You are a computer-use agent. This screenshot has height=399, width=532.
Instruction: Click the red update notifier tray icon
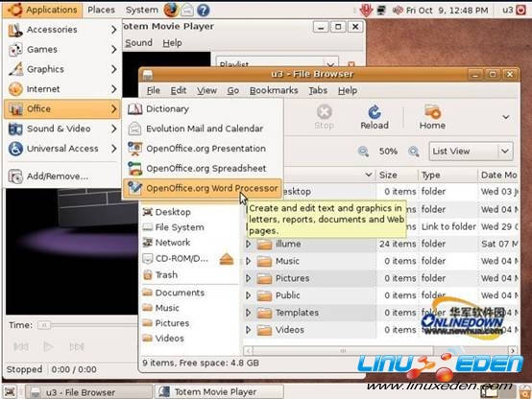click(x=366, y=11)
